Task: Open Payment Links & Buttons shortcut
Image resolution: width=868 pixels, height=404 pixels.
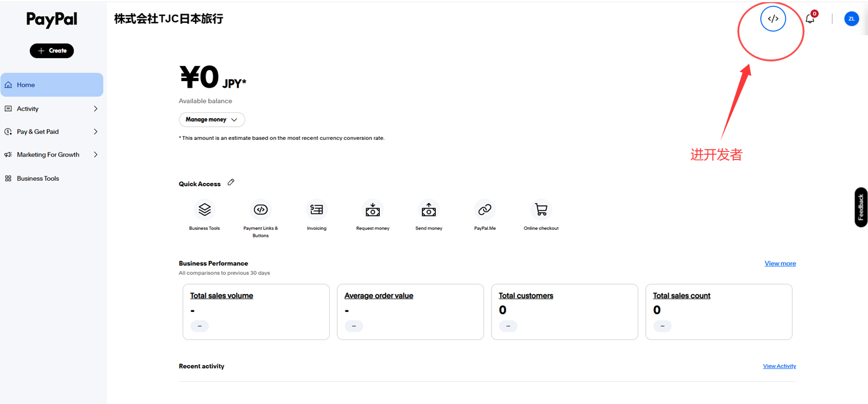Action: 260,210
